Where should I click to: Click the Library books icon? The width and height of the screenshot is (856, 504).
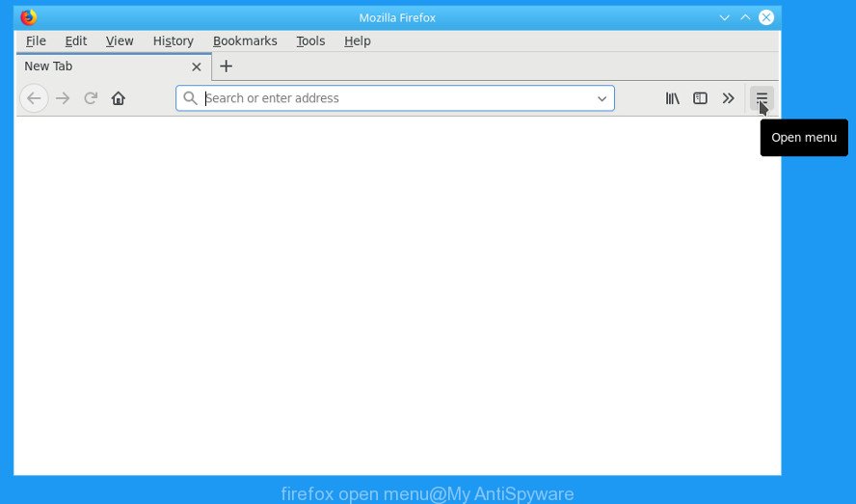click(x=673, y=98)
